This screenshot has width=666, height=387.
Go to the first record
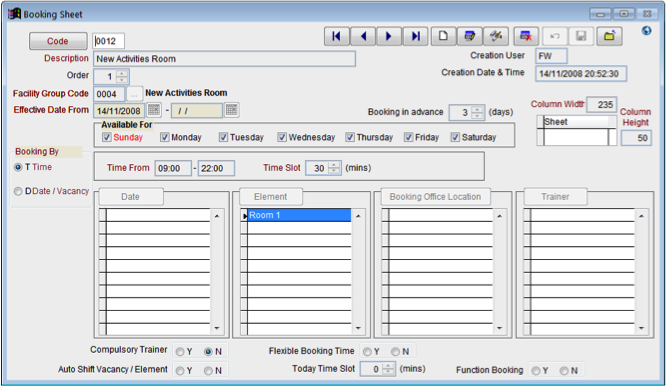[337, 37]
